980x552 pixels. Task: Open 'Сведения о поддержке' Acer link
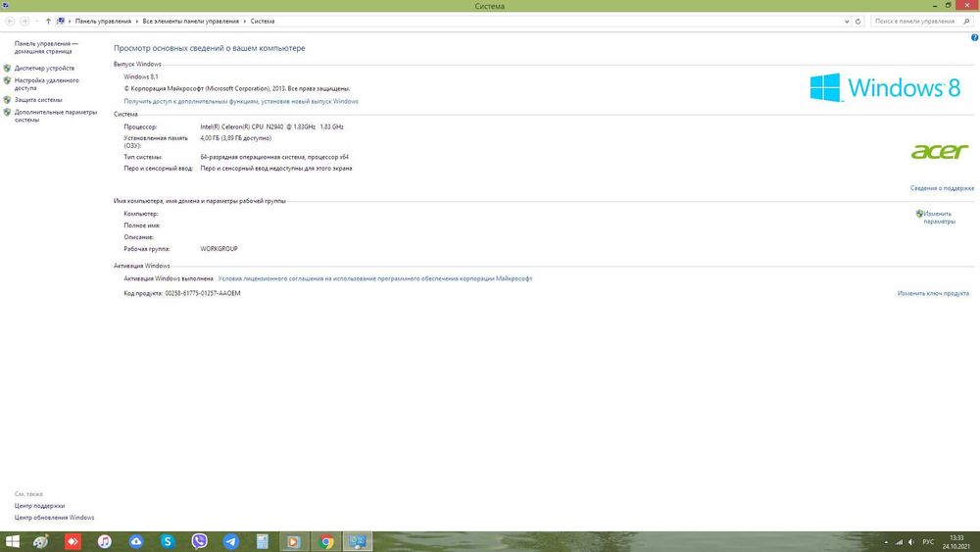tap(942, 188)
